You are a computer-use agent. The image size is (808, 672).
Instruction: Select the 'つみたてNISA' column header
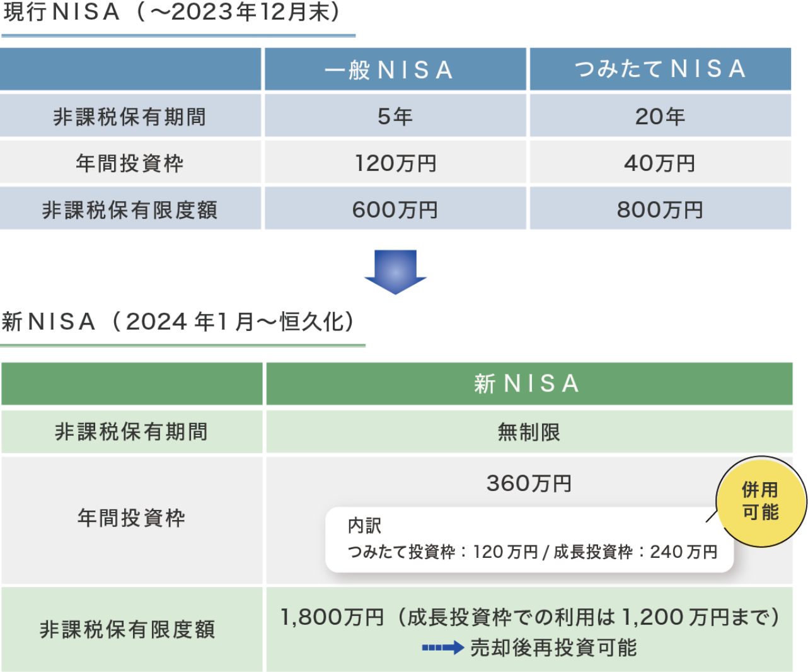coord(661,69)
